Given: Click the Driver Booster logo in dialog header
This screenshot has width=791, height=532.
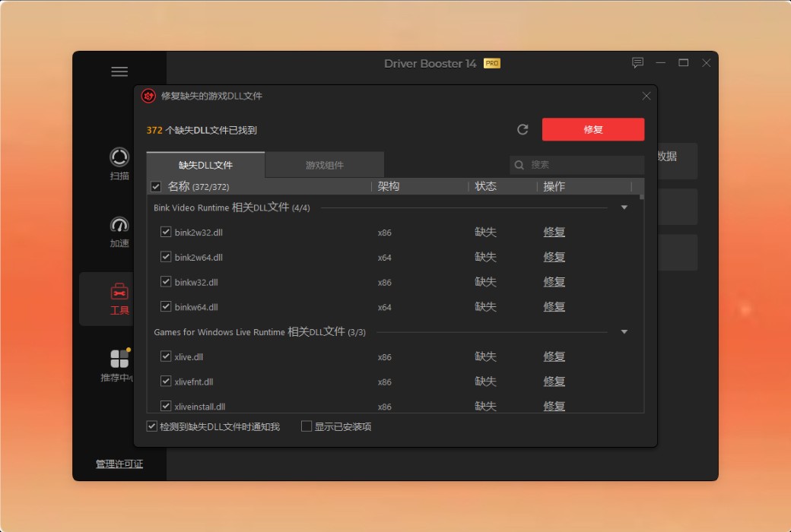Looking at the screenshot, I should pyautogui.click(x=148, y=96).
